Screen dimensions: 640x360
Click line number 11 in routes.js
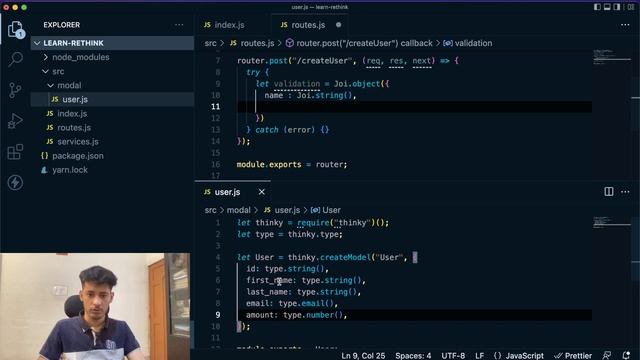coord(216,107)
